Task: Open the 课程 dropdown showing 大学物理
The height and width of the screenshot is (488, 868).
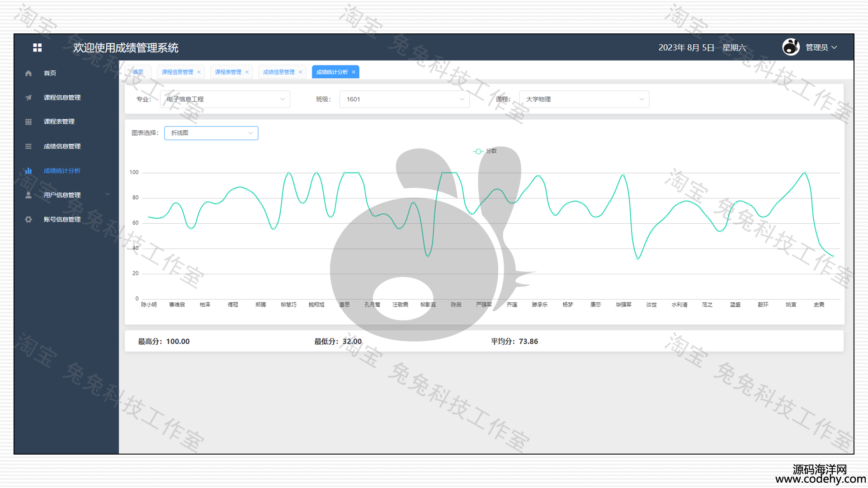Action: click(x=584, y=99)
